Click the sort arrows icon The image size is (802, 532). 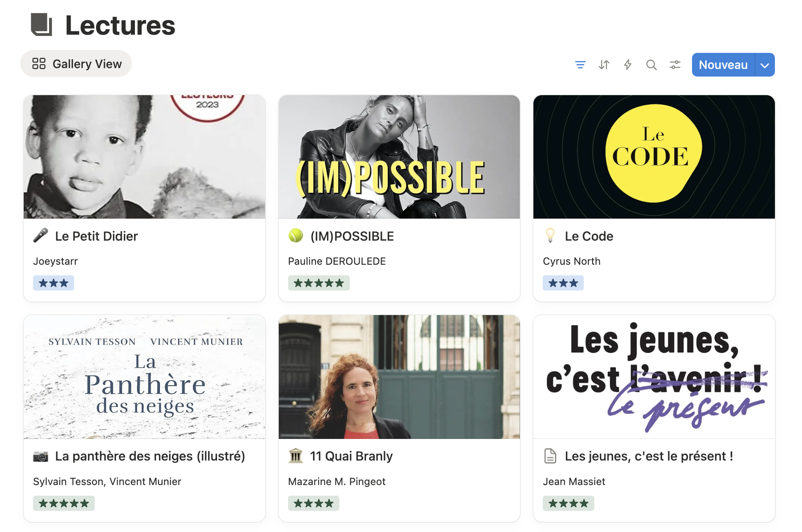click(x=604, y=65)
